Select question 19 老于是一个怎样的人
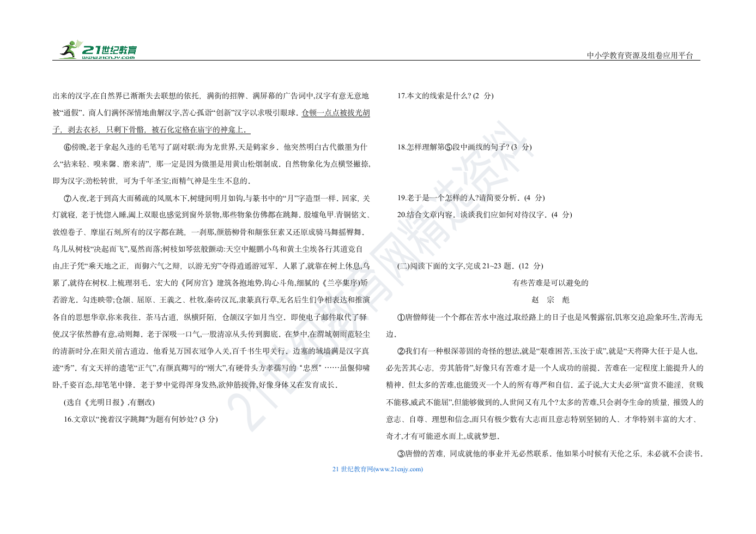The height and width of the screenshot is (534, 756). pos(471,198)
